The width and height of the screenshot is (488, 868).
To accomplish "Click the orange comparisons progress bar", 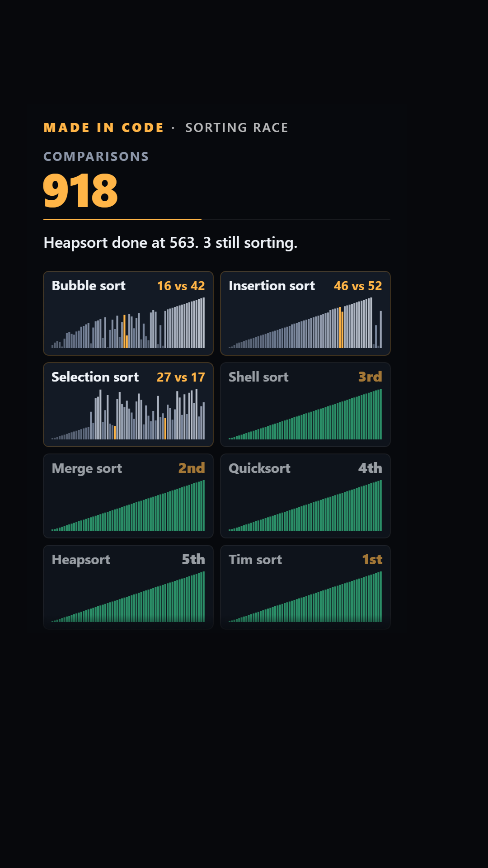I will point(122,219).
